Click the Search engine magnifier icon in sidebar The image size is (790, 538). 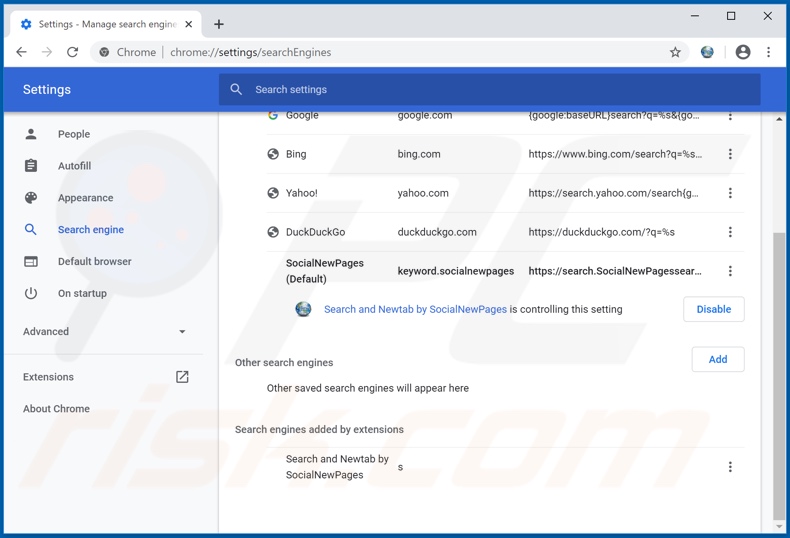pos(31,229)
